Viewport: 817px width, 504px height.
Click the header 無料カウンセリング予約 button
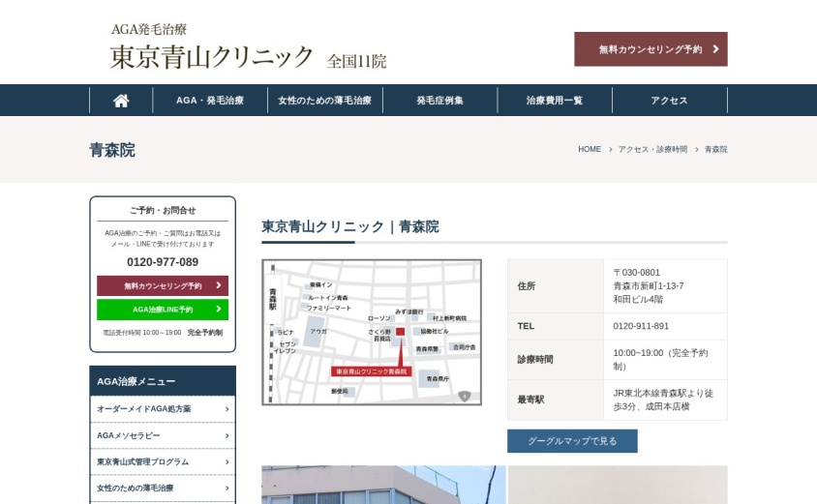[651, 49]
